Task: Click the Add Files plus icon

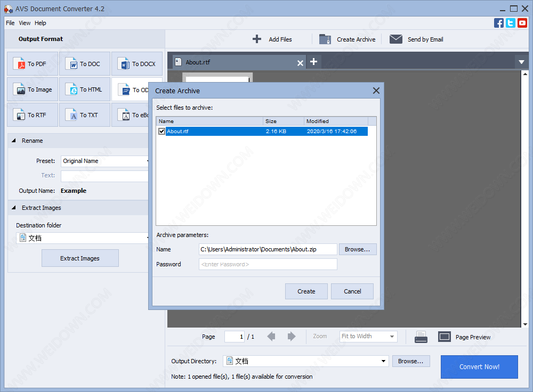Action: coord(257,39)
